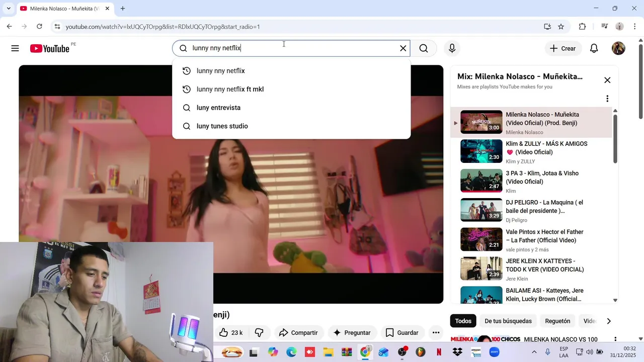Open 'JERE KLEIN X KATTEYES - TODO K VER'
This screenshot has width=644, height=362.
tap(544, 265)
